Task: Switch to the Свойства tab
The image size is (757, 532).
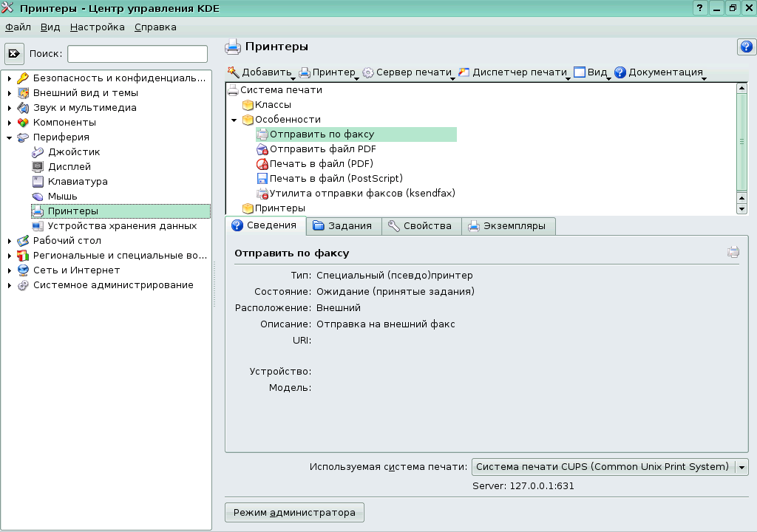Action: tap(421, 226)
